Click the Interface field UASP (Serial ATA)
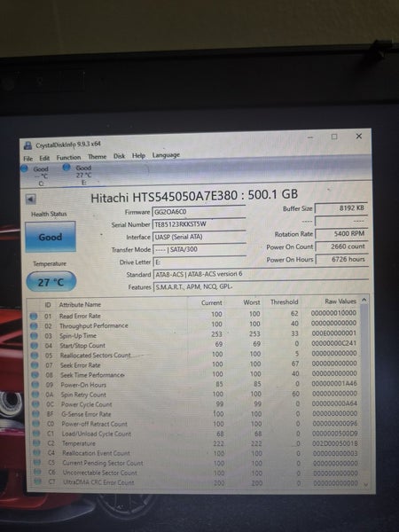 (199, 237)
